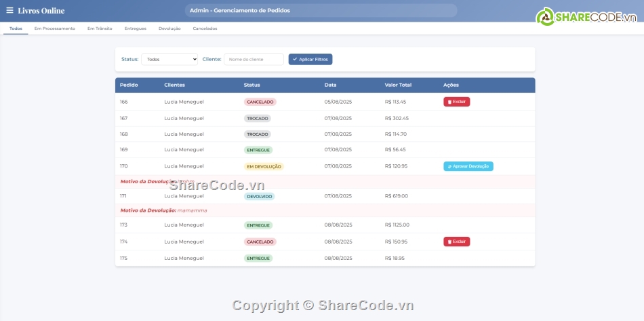This screenshot has height=321, width=644.
Task: Click the Valor Total column header
Action: click(398, 85)
